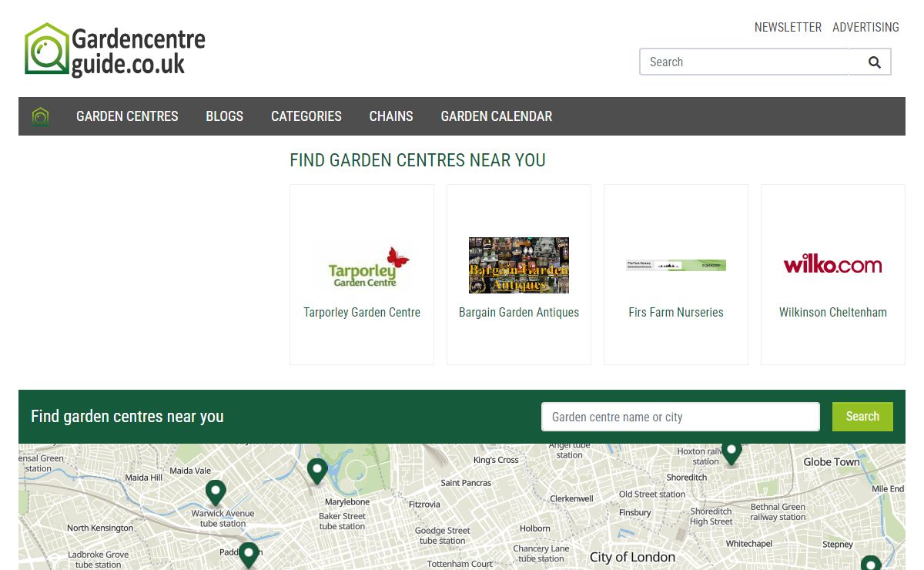Image resolution: width=924 pixels, height=570 pixels.
Task: Click the Clerkenwell map label
Action: (571, 498)
